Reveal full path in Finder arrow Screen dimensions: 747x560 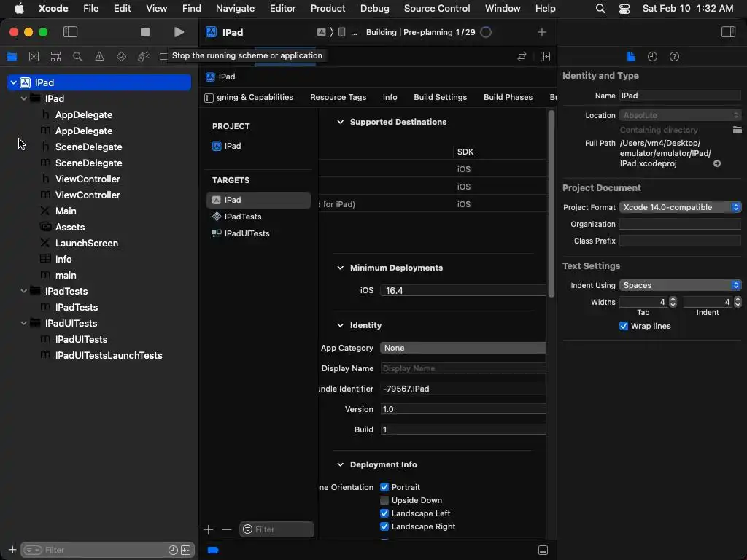(x=717, y=163)
